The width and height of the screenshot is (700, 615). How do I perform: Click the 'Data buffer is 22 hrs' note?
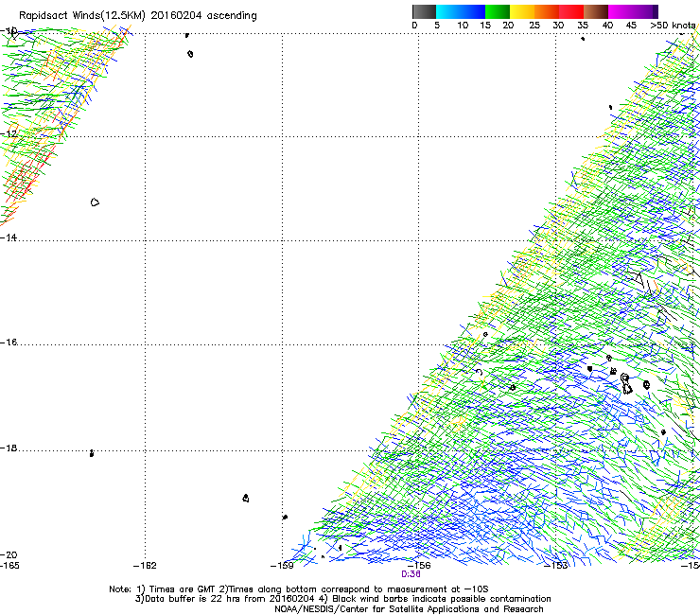pyautogui.click(x=225, y=599)
